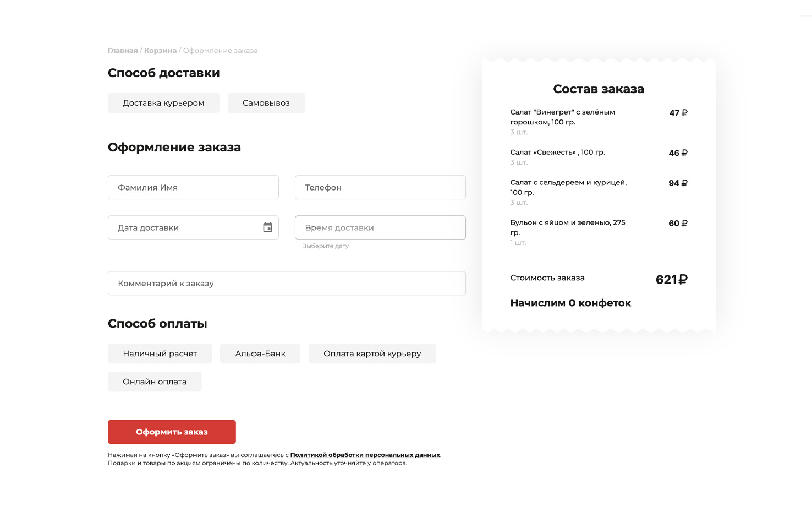Open the calendar picker icon
The height and width of the screenshot is (522, 812).
(x=267, y=227)
